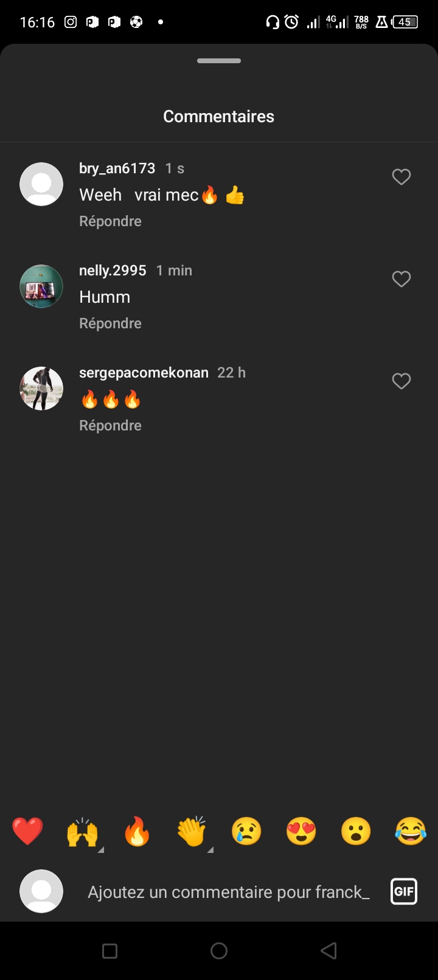Reply to sergepacomekonan's fire comment

[x=110, y=426]
